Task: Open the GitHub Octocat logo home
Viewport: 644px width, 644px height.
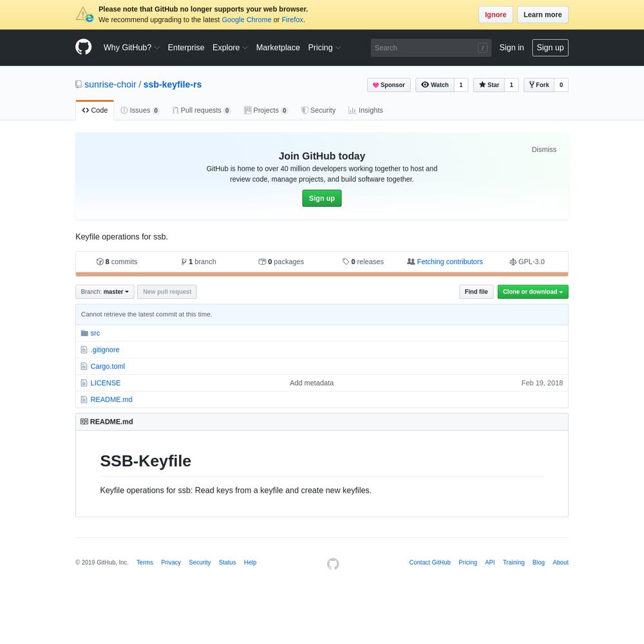Action: [83, 47]
